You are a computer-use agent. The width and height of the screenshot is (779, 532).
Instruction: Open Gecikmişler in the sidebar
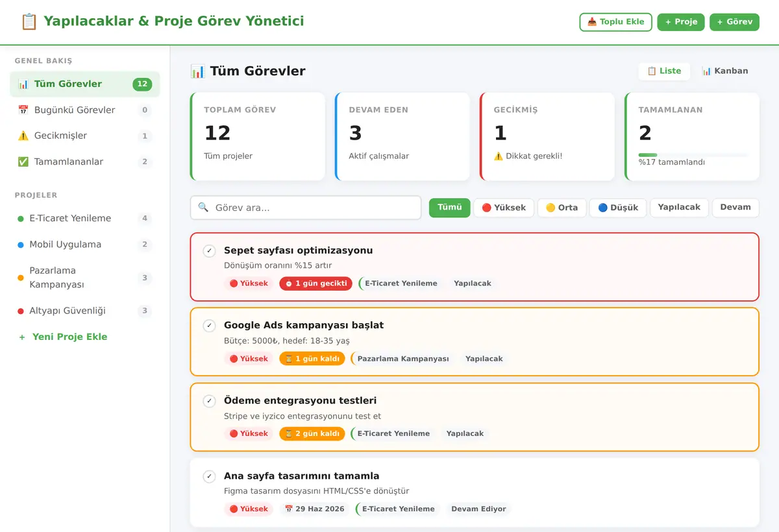85,136
